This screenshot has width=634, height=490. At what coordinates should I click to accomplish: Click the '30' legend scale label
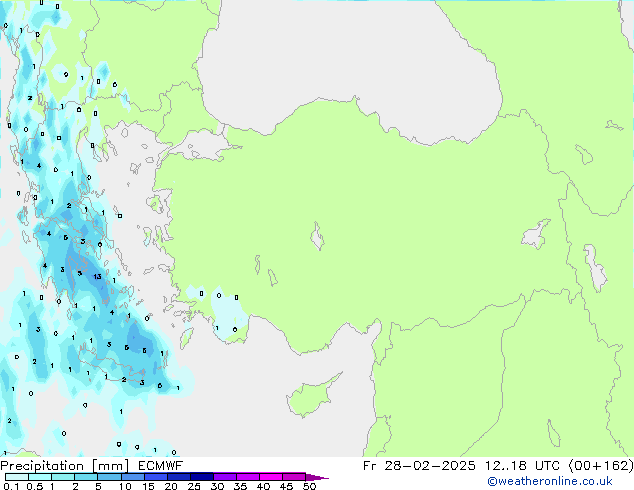coord(217,486)
